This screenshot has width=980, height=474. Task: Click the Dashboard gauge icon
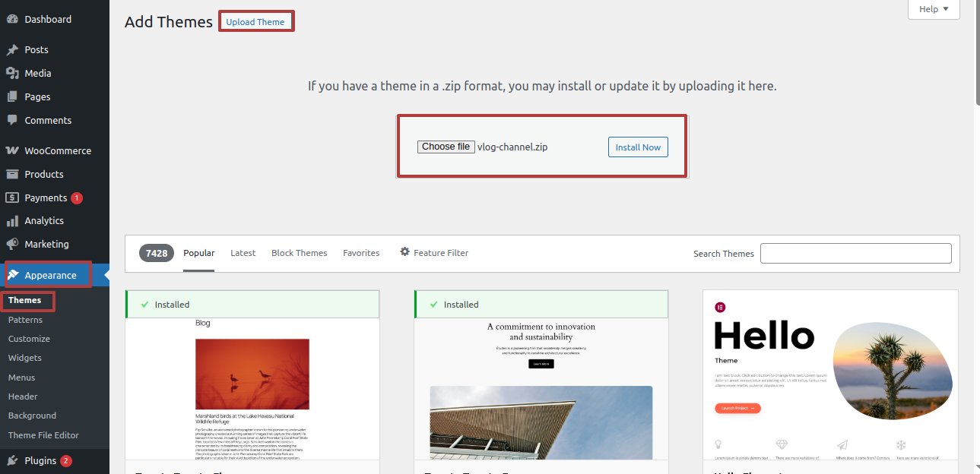[x=12, y=19]
